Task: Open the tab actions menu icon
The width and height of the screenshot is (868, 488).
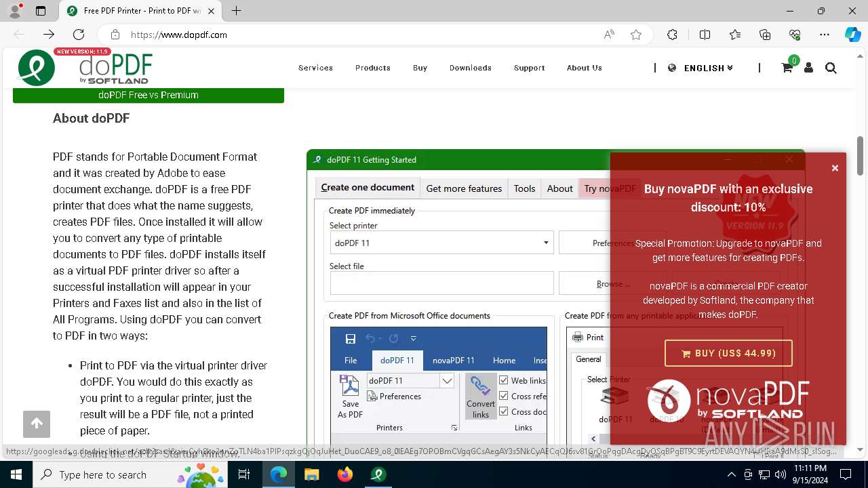Action: tap(41, 11)
